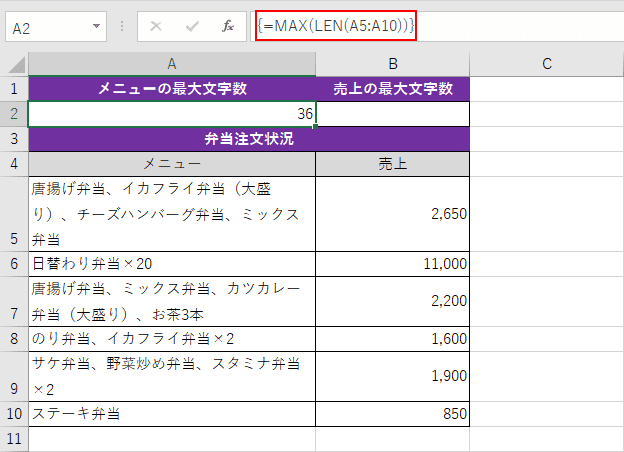This screenshot has height=452, width=624.
Task: Select row 6 header
Action: click(14, 264)
